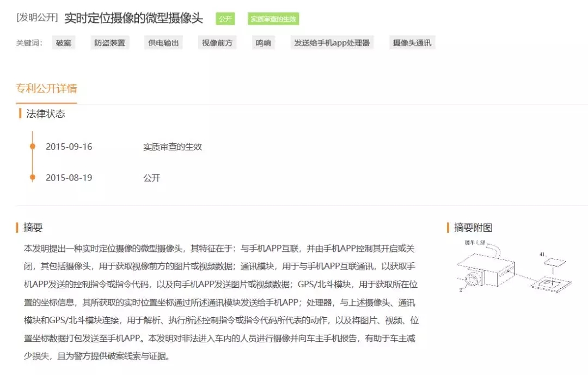The image size is (588, 375).
Task: Click the 摘要 section heading
Action: click(x=33, y=228)
